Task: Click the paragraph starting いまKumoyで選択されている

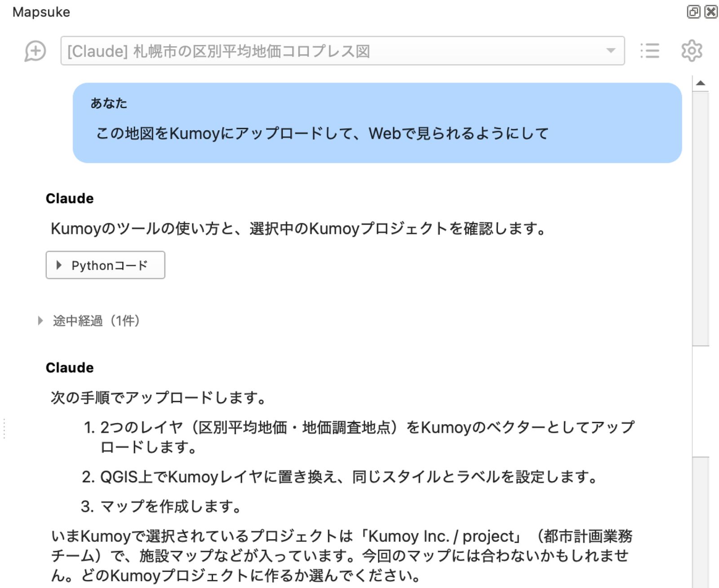Action: pyautogui.click(x=342, y=556)
